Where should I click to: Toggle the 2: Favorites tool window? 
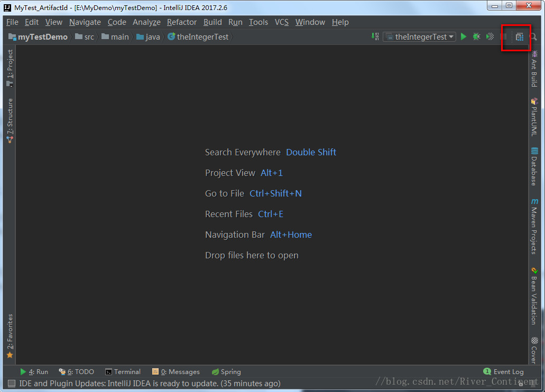pyautogui.click(x=10, y=336)
